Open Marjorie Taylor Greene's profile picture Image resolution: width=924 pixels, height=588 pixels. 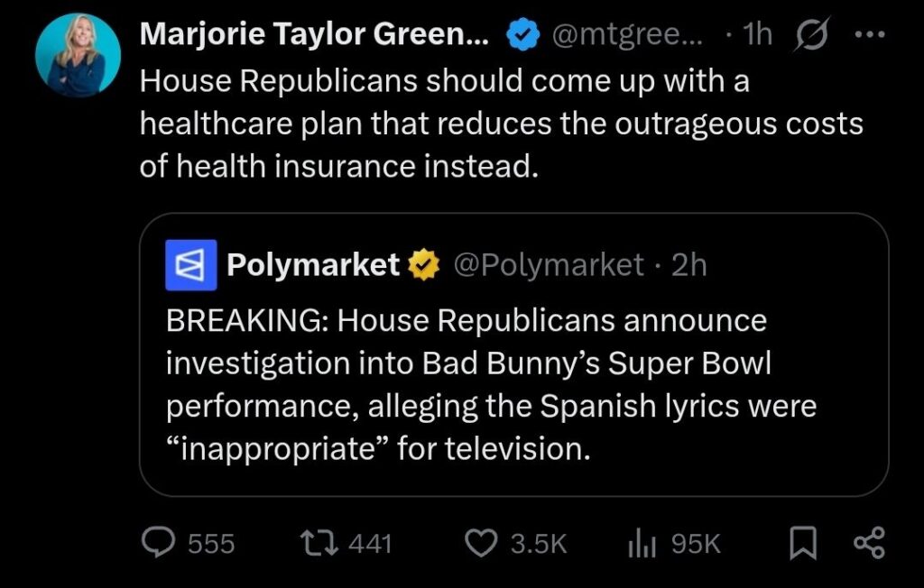[78, 54]
